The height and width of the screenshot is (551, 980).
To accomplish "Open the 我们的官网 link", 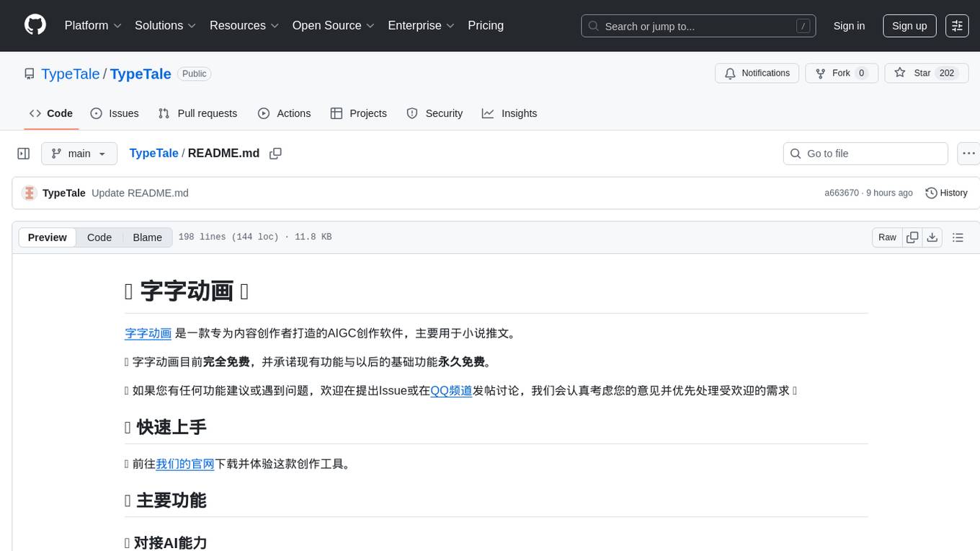I will click(185, 464).
